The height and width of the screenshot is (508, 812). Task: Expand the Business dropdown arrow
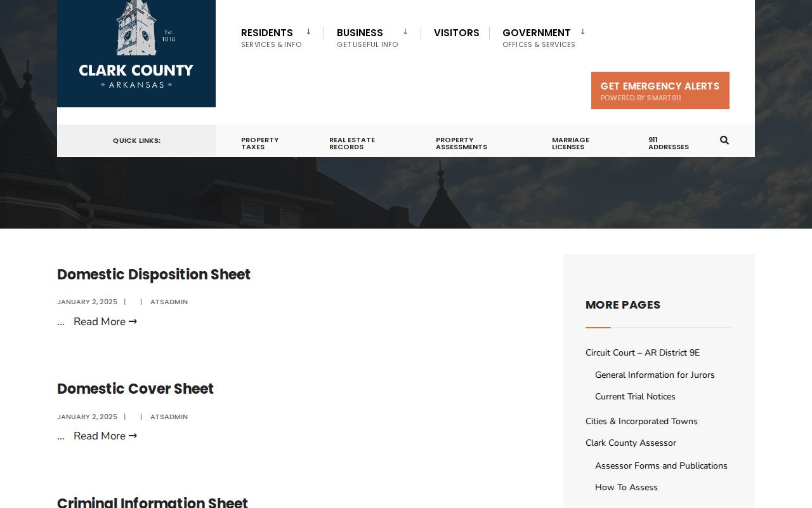[x=405, y=32]
